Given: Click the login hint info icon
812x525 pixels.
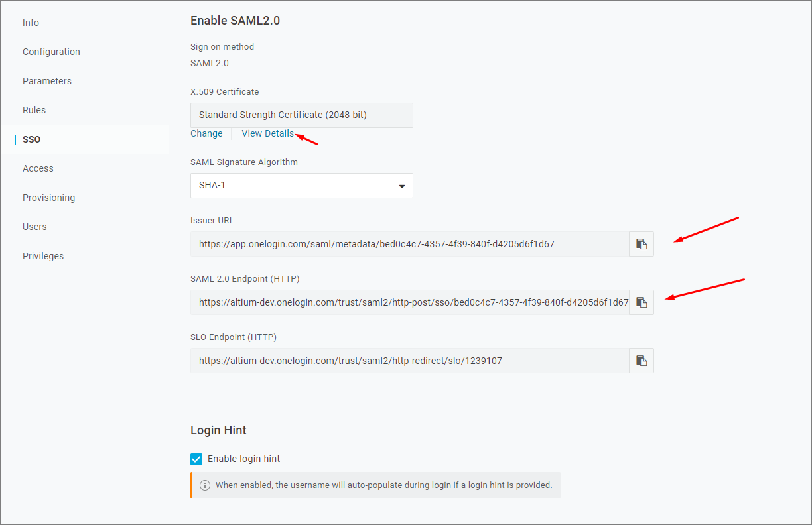Looking at the screenshot, I should 205,485.
